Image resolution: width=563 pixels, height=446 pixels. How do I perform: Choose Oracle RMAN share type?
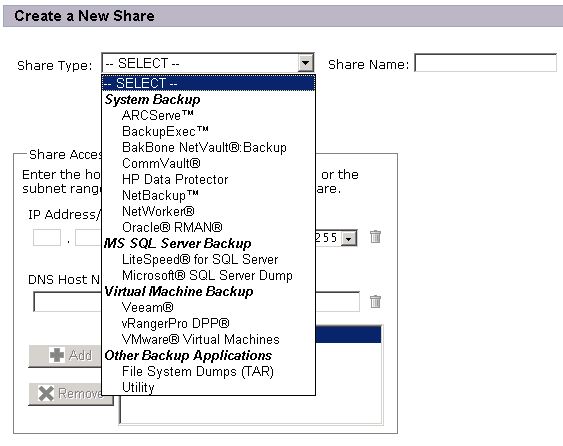coord(208,227)
